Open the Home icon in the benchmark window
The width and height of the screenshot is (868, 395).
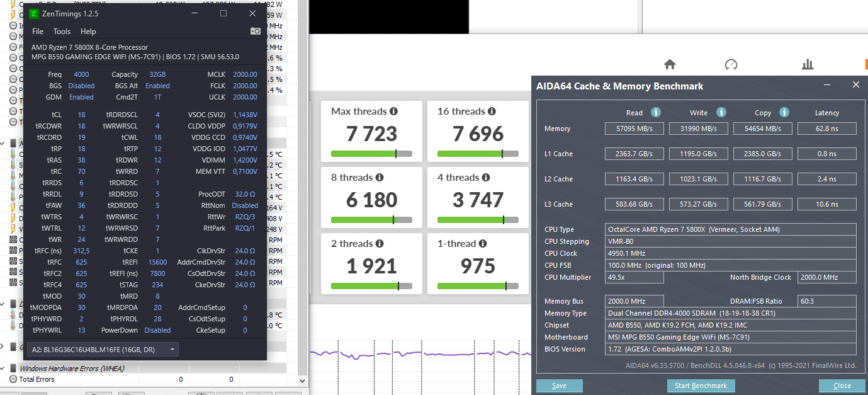pos(670,64)
